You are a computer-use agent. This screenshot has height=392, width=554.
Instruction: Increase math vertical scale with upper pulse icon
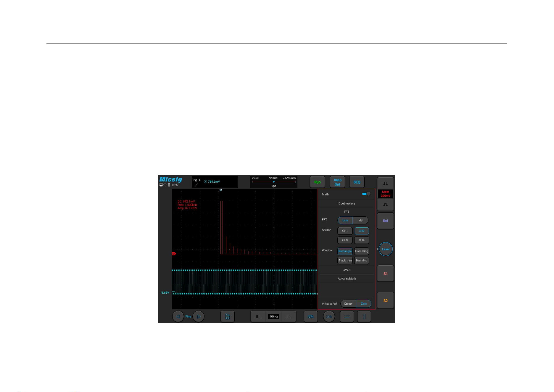pyautogui.click(x=385, y=183)
